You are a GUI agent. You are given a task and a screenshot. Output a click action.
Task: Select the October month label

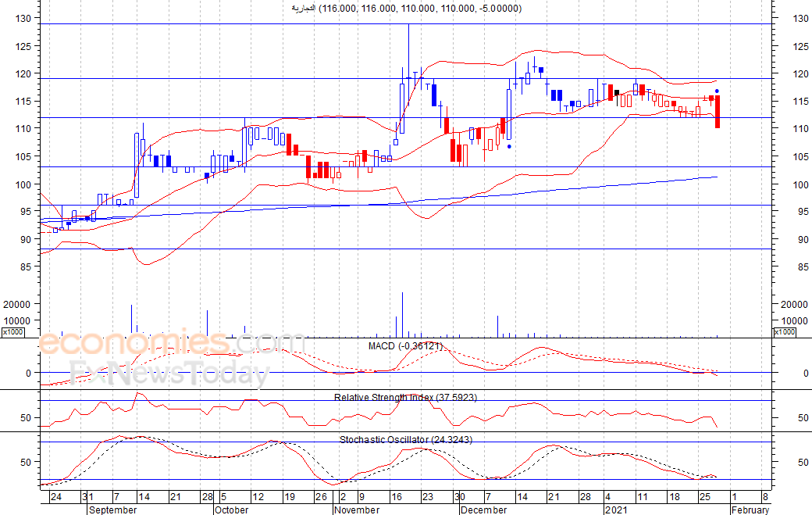coord(231,510)
